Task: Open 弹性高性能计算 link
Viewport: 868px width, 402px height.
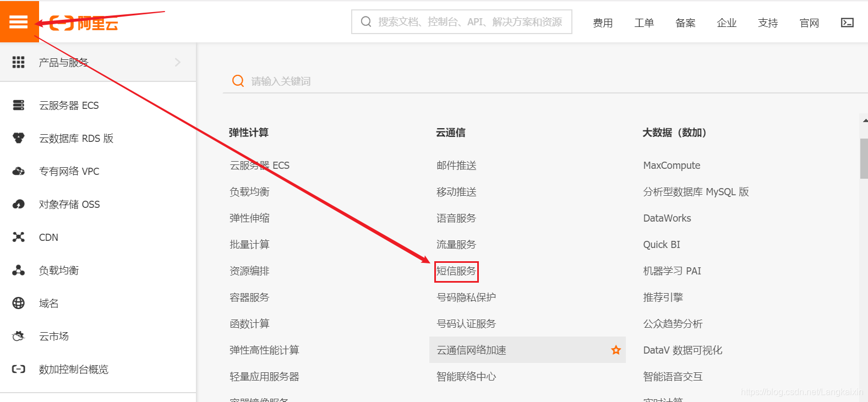Action: [264, 350]
